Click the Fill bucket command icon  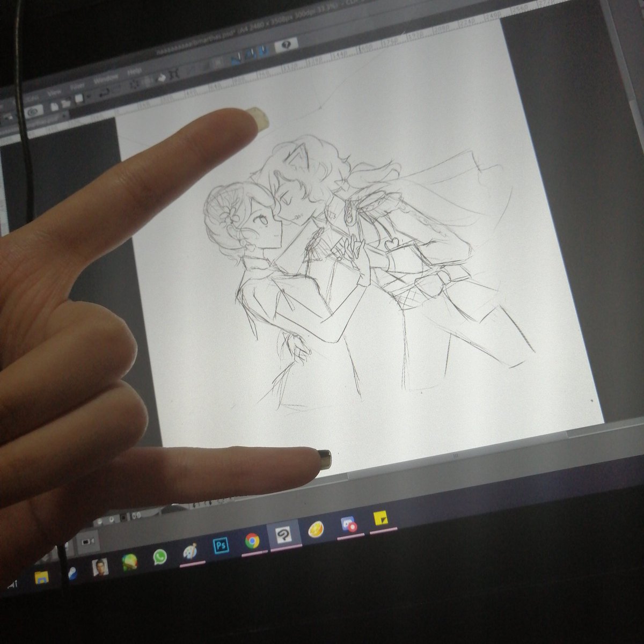[162, 78]
